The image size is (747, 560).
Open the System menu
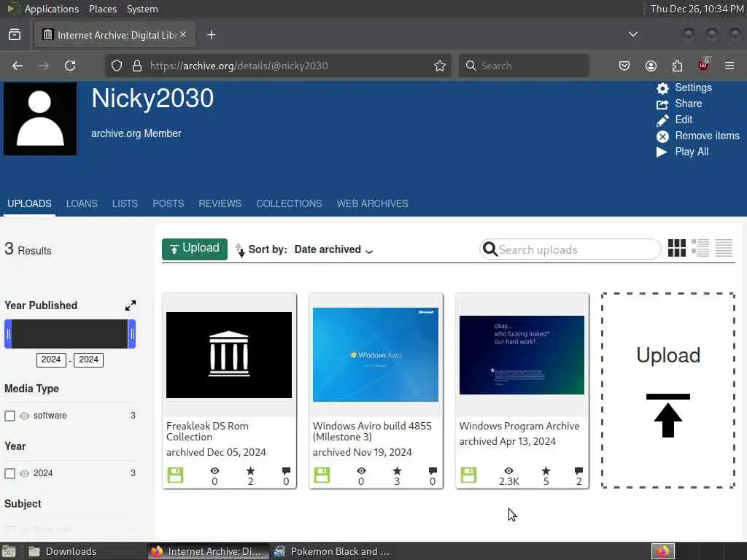(x=142, y=9)
